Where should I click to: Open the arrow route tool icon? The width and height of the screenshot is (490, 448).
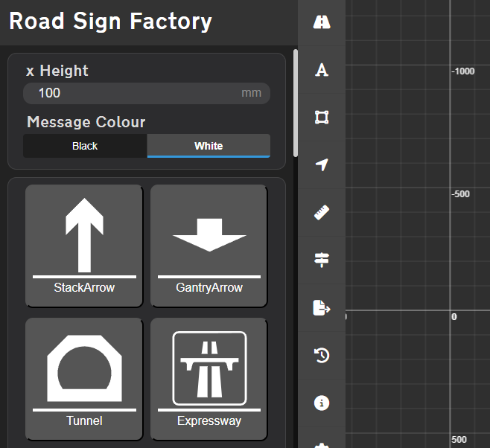[322, 165]
